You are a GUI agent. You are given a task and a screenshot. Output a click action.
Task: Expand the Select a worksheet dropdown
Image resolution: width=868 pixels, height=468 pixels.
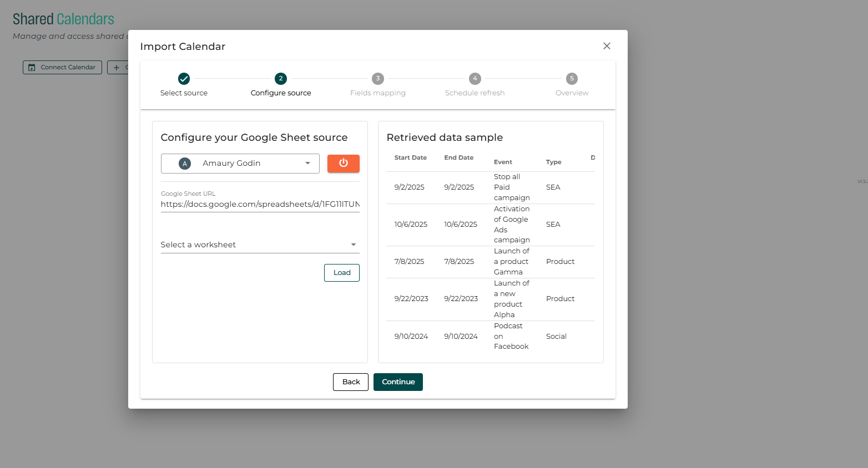point(260,245)
